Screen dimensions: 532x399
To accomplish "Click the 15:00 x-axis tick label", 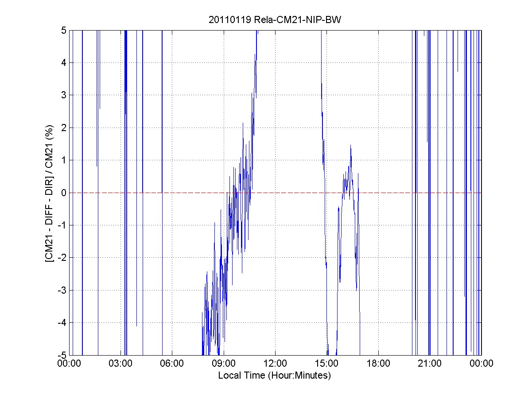I will click(326, 364).
